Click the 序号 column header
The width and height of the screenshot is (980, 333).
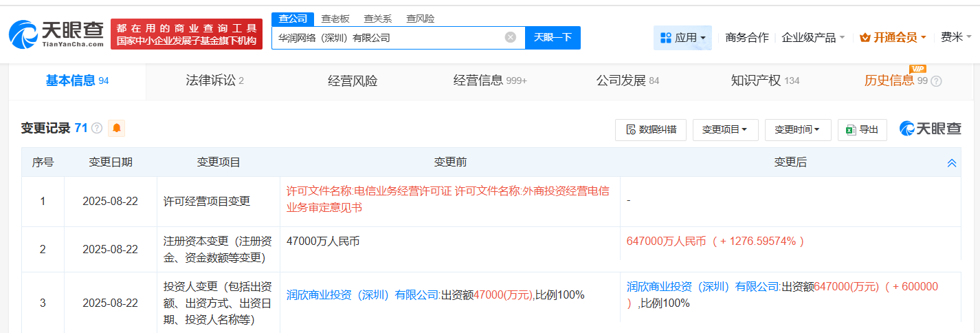(x=43, y=162)
